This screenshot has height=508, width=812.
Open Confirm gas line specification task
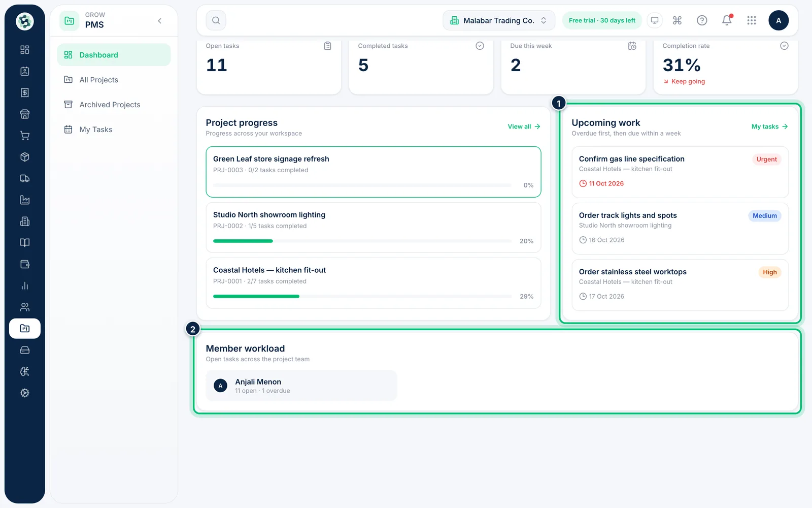coord(680,172)
